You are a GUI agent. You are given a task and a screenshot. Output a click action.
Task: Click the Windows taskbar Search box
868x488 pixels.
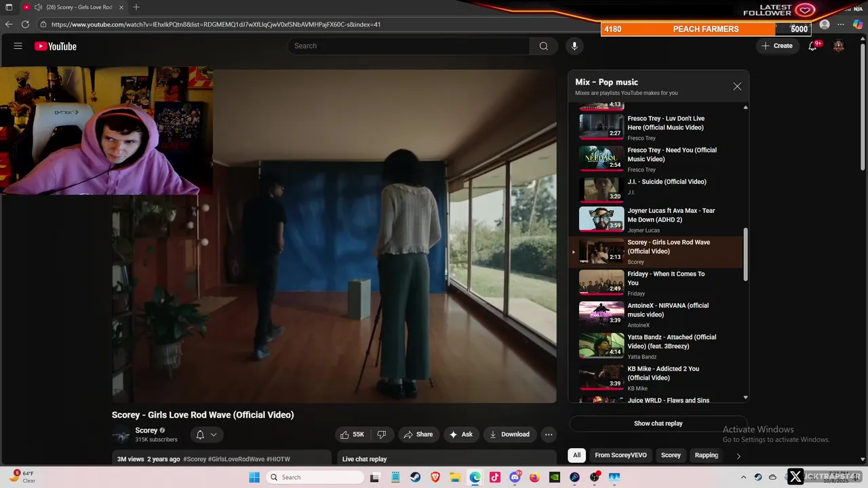tap(315, 477)
